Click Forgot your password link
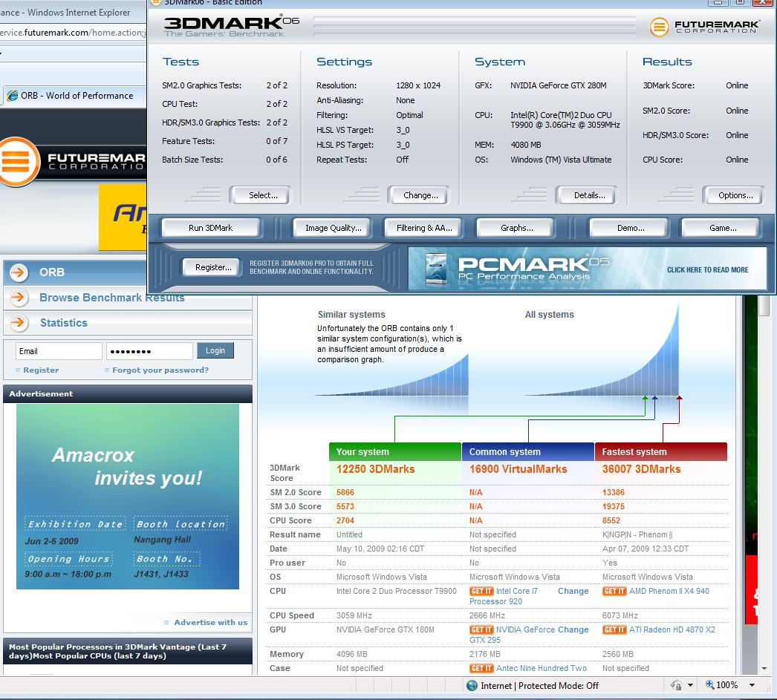The height and width of the screenshot is (700, 777). click(160, 370)
